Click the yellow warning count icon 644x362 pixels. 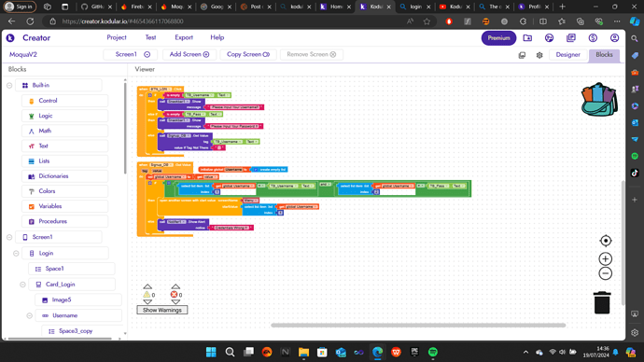pos(147,294)
